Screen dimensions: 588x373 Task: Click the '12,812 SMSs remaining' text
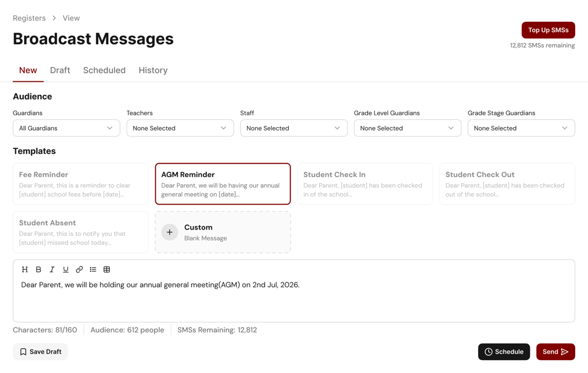[542, 45]
